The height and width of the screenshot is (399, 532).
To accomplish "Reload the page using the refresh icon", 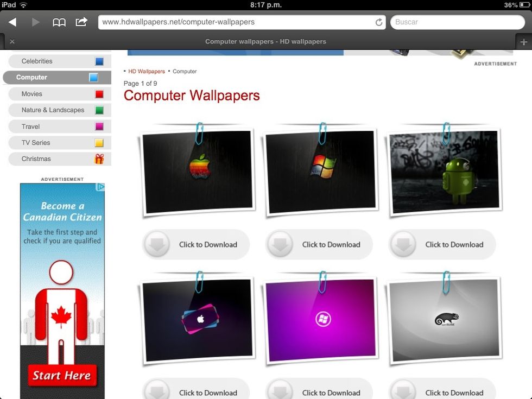I will pyautogui.click(x=379, y=22).
